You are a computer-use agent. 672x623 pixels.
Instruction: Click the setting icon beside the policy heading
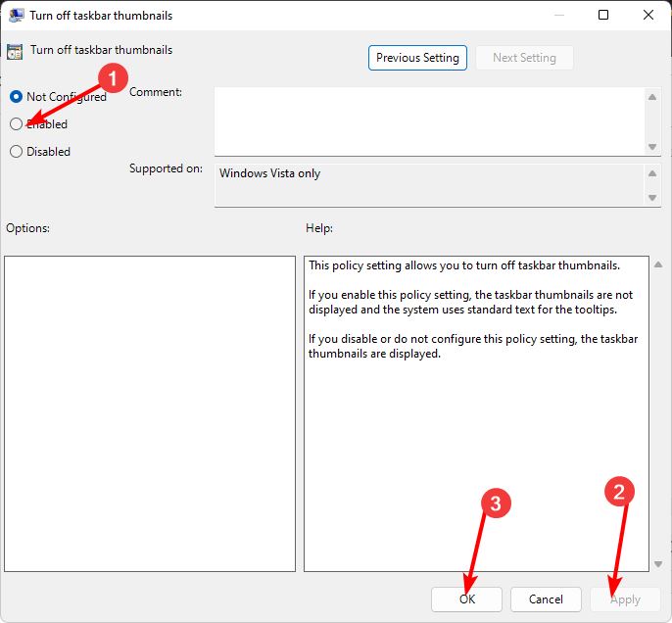coord(15,52)
